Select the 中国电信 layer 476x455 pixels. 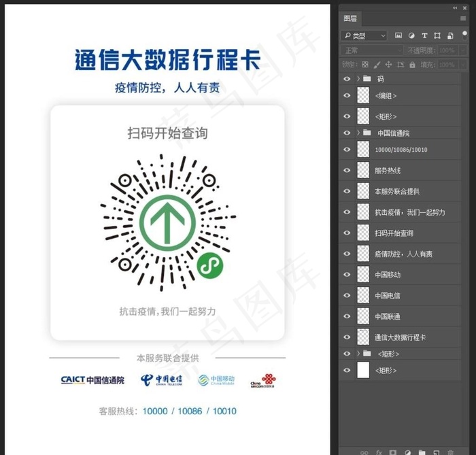pos(400,295)
